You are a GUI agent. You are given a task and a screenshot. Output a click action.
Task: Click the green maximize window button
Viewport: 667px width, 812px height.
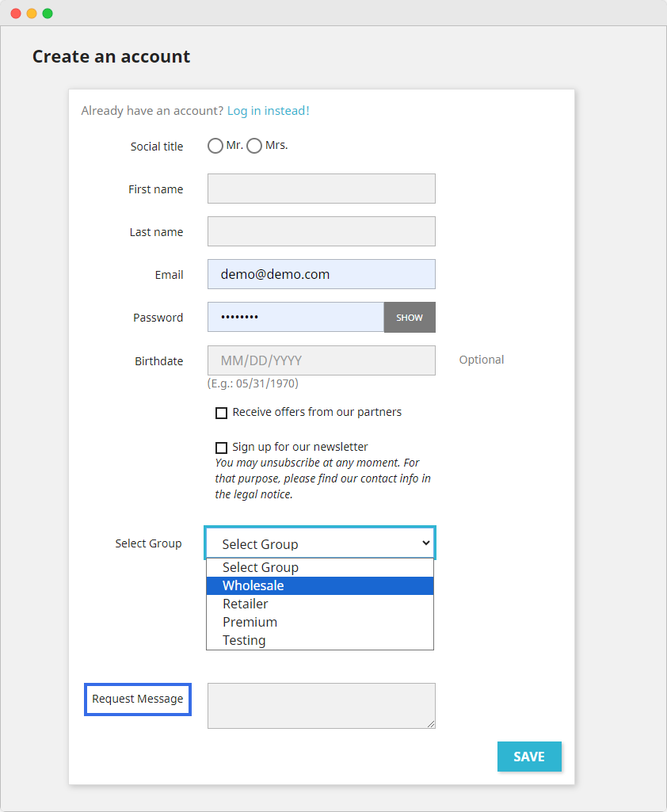click(x=48, y=13)
